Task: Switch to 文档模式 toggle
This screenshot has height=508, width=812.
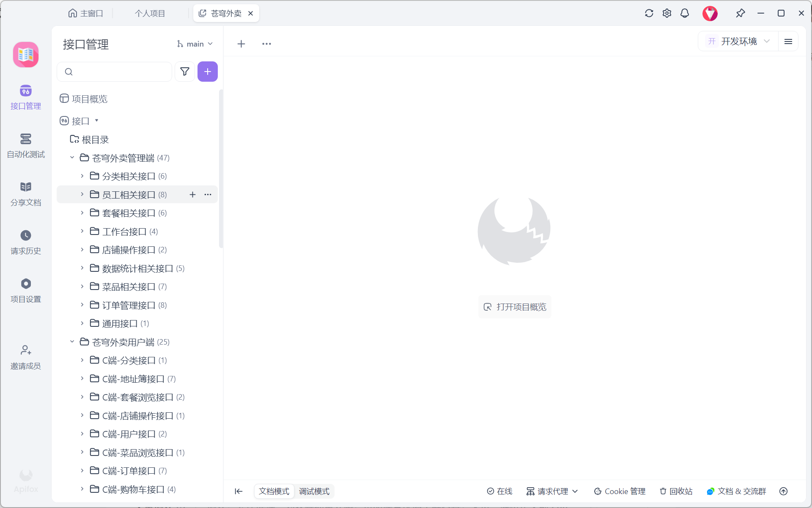Action: click(274, 491)
